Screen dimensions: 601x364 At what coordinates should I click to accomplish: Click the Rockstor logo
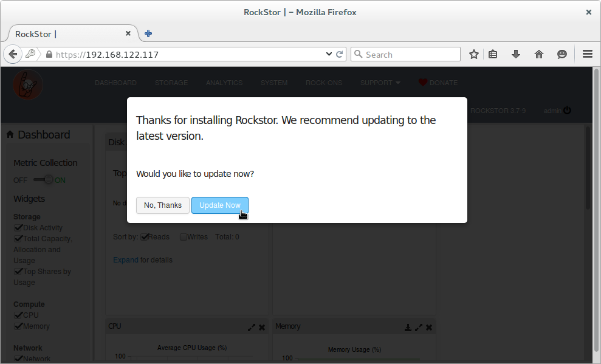point(27,84)
